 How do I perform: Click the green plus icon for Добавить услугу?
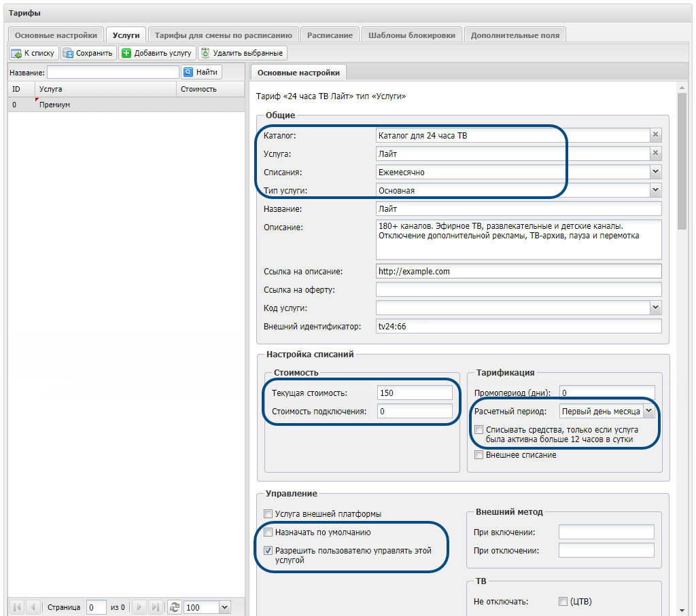click(126, 53)
